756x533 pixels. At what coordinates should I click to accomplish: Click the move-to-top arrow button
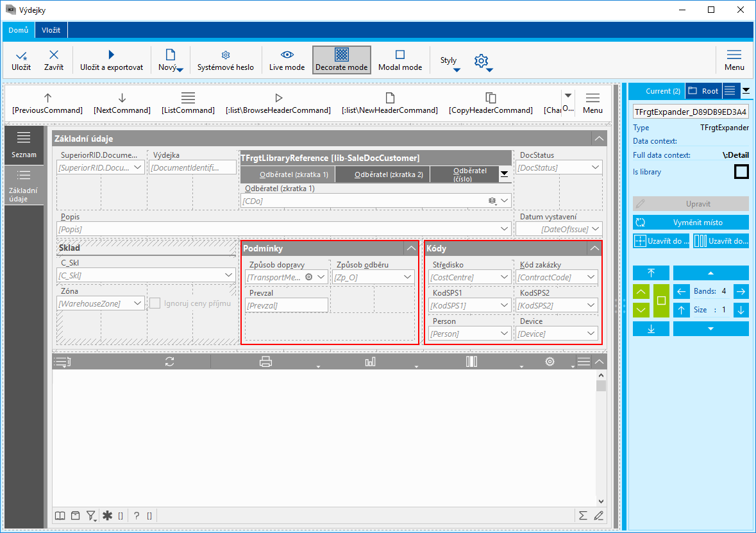coord(651,273)
